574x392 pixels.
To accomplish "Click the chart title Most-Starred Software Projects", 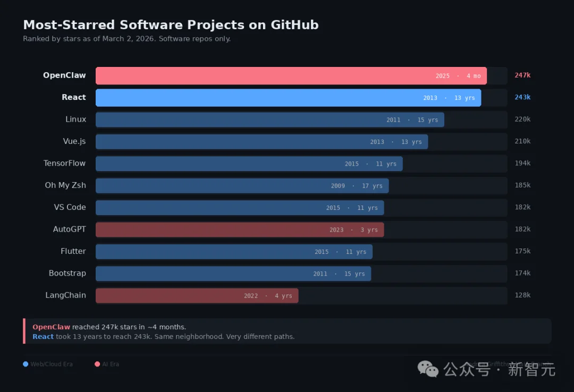I will pyautogui.click(x=171, y=25).
